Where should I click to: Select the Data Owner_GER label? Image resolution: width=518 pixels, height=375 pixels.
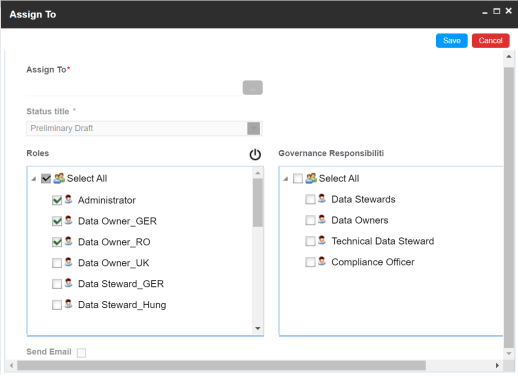[117, 221]
